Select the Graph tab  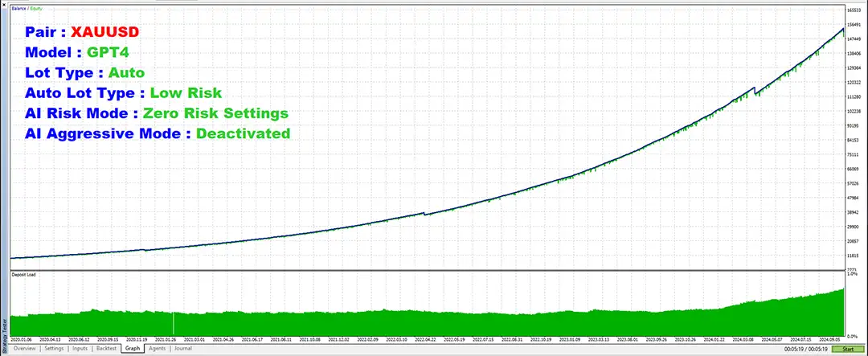click(x=133, y=349)
